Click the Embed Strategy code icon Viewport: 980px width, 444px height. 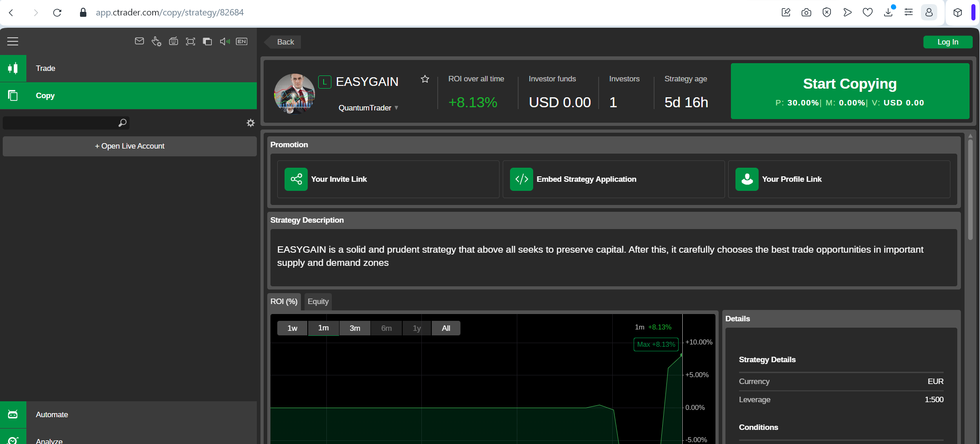[x=521, y=179]
